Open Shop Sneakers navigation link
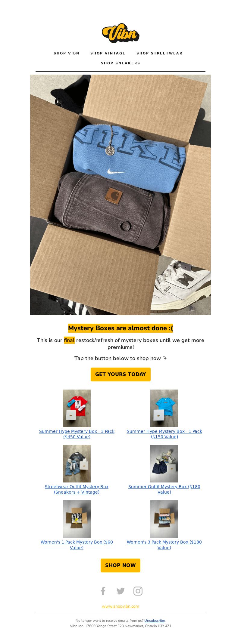Image resolution: width=241 pixels, height=644 pixels. pyautogui.click(x=120, y=63)
